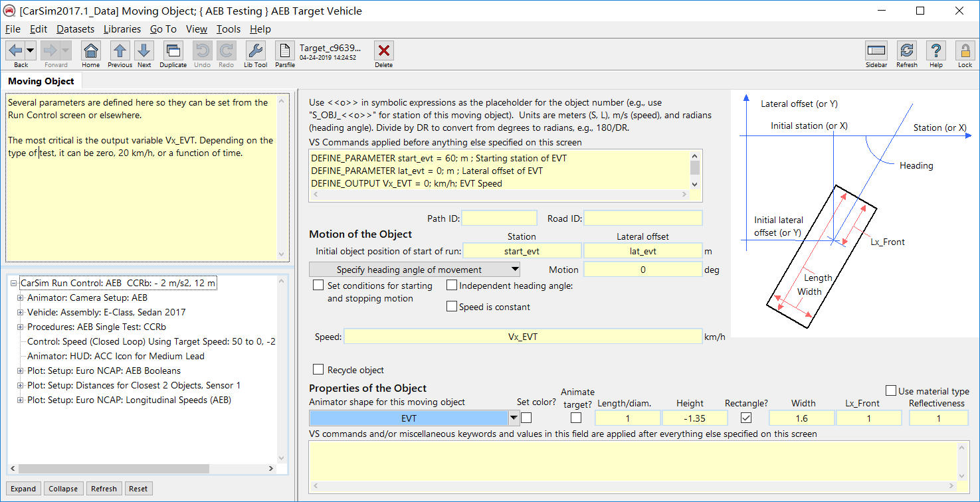The image size is (980, 502).
Task: Enable the Recycle object checkbox
Action: click(x=318, y=370)
